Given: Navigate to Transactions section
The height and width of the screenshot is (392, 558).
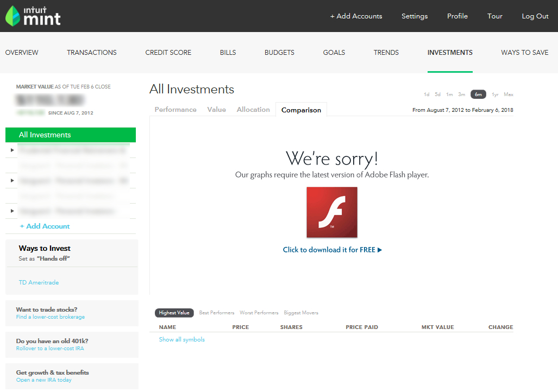Looking at the screenshot, I should point(92,52).
